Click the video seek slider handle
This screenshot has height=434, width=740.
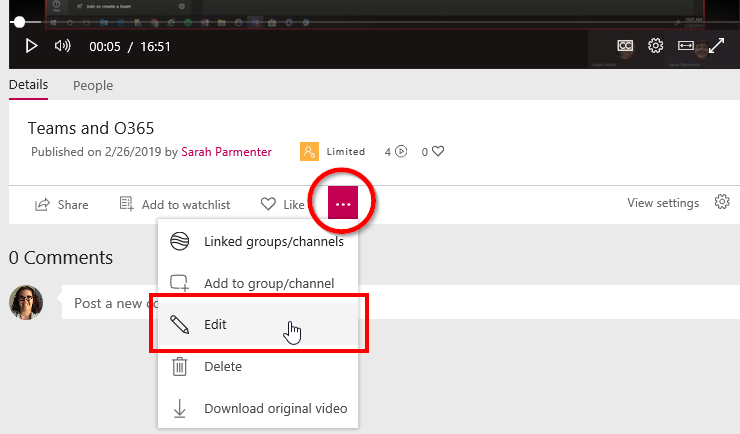tap(19, 22)
